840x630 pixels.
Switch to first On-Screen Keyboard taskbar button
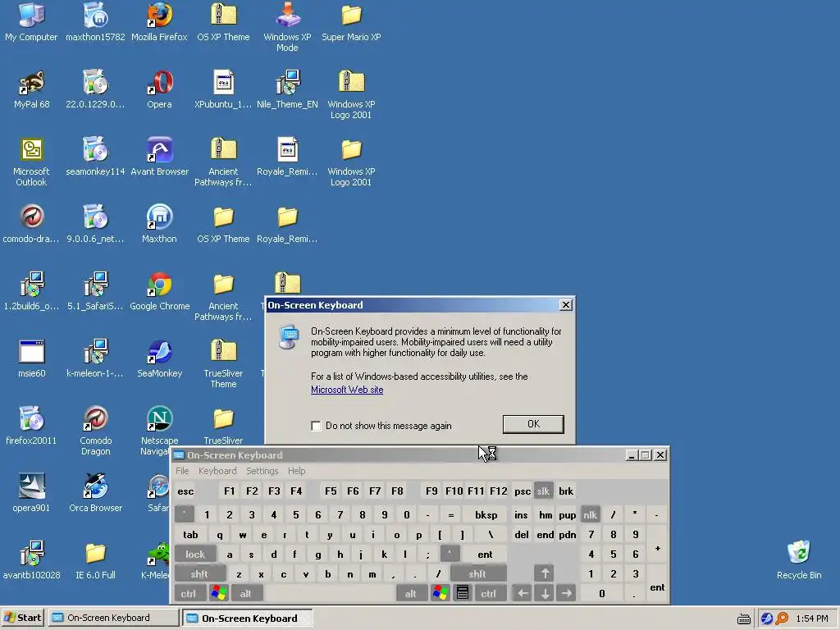pos(113,618)
